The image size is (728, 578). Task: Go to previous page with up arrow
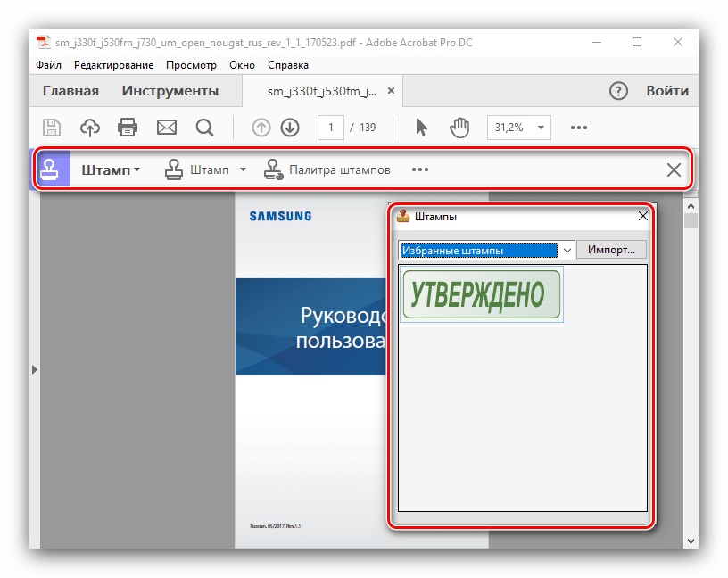point(261,128)
